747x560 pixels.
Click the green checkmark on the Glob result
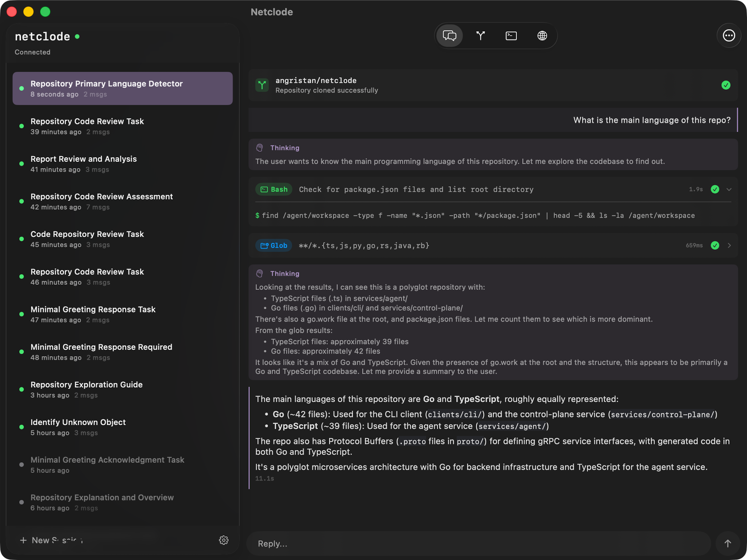tap(715, 245)
